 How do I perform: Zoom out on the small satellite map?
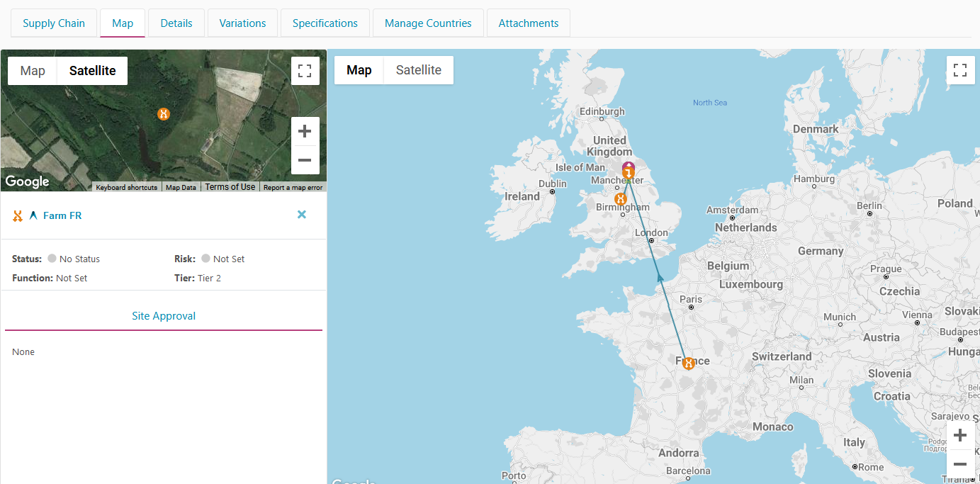pos(305,160)
